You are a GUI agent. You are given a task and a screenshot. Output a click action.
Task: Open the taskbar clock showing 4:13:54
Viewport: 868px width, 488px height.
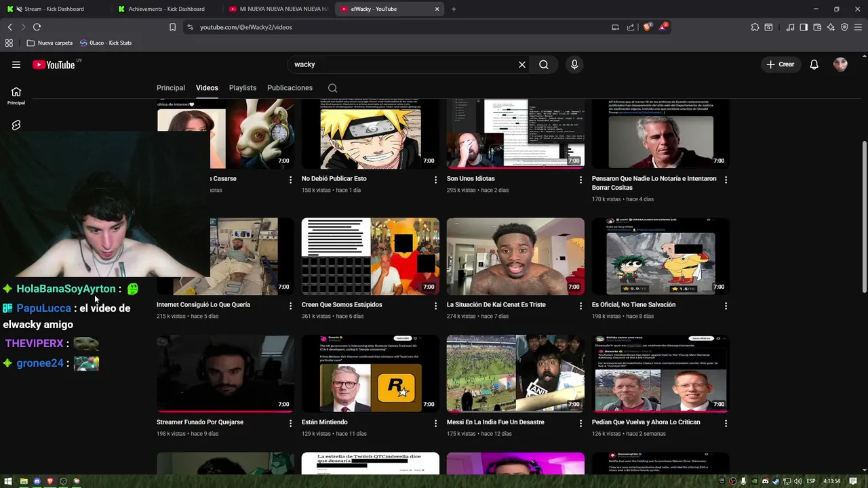pos(831,481)
